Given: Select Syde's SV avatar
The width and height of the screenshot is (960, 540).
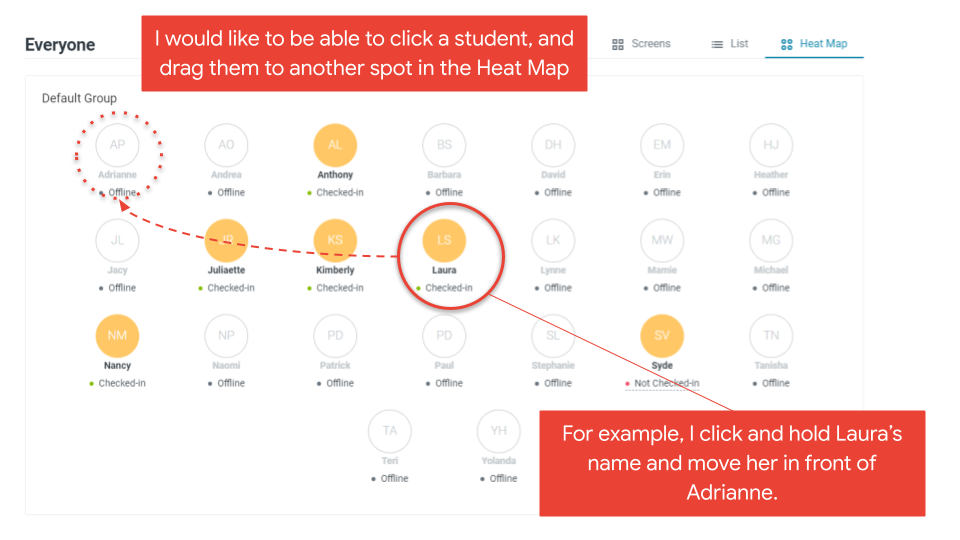Looking at the screenshot, I should 662,336.
